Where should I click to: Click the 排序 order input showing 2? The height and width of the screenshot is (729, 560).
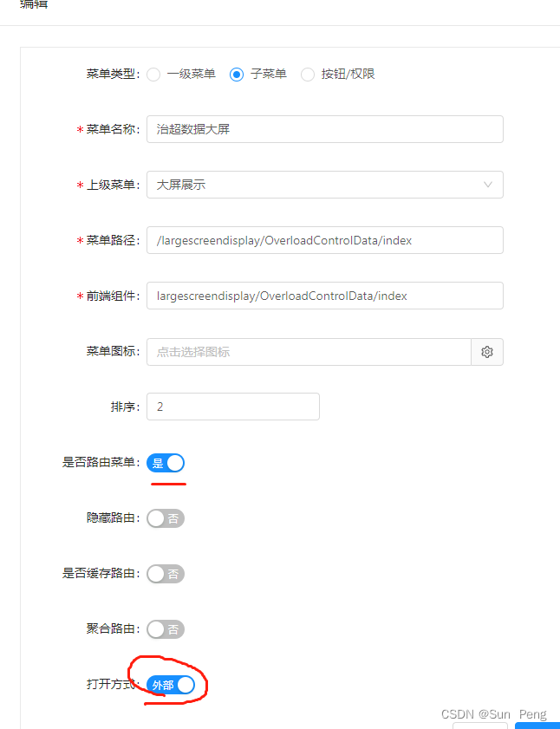point(232,406)
